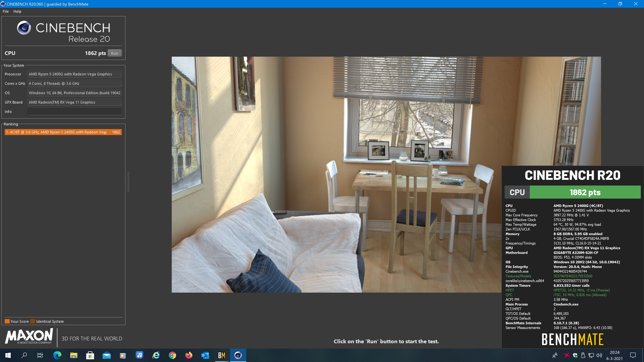Open Task View in the taskbar
The width and height of the screenshot is (644, 362).
point(40,355)
